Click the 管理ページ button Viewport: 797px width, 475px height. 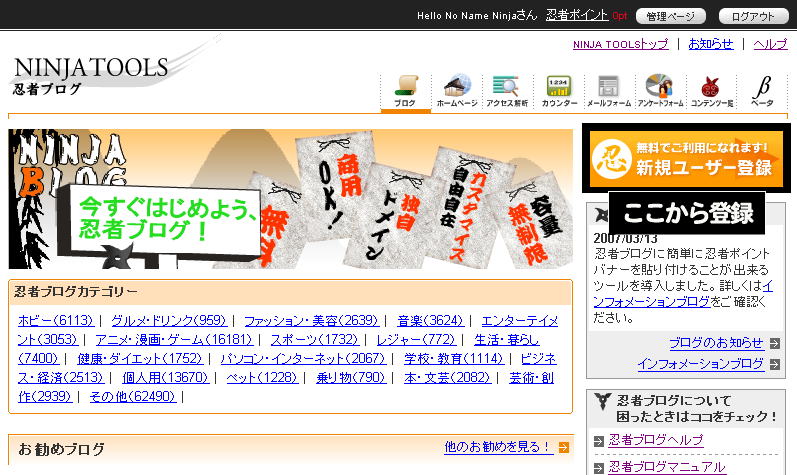tap(670, 16)
